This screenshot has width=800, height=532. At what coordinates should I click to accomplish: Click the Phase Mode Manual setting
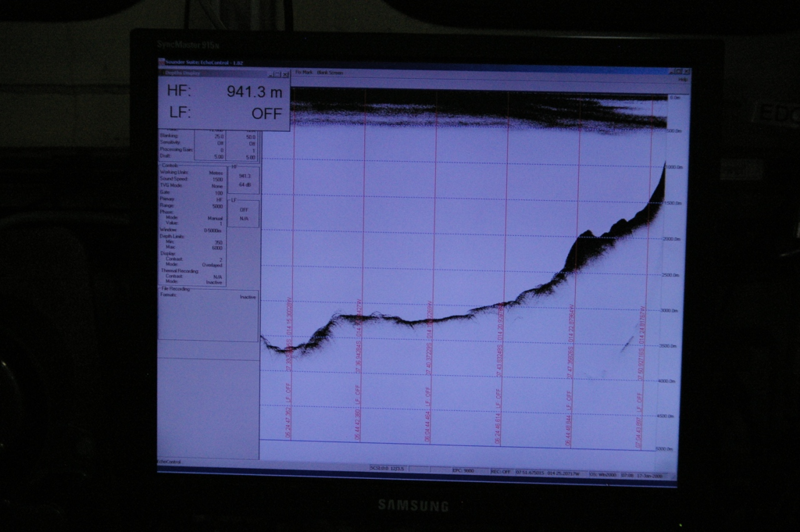(x=215, y=218)
